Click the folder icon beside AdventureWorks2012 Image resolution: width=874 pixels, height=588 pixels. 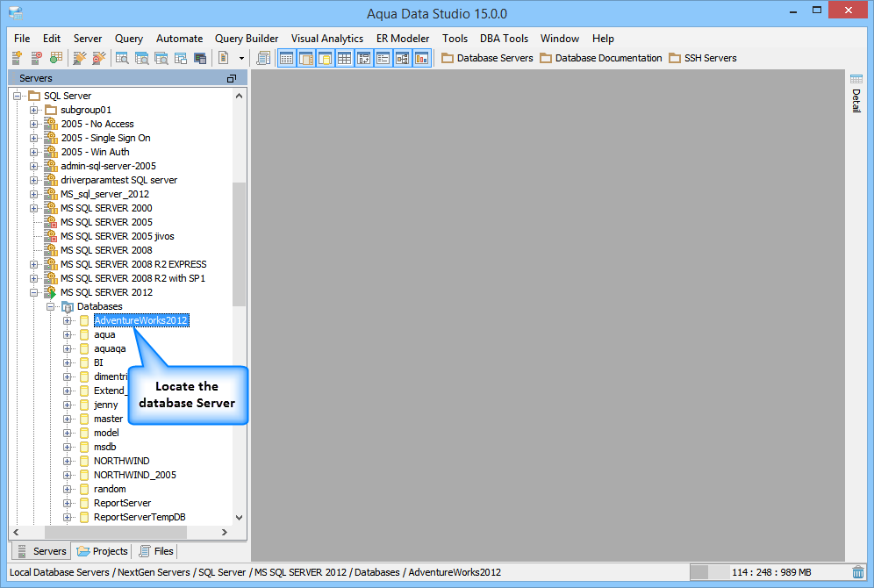coord(84,320)
